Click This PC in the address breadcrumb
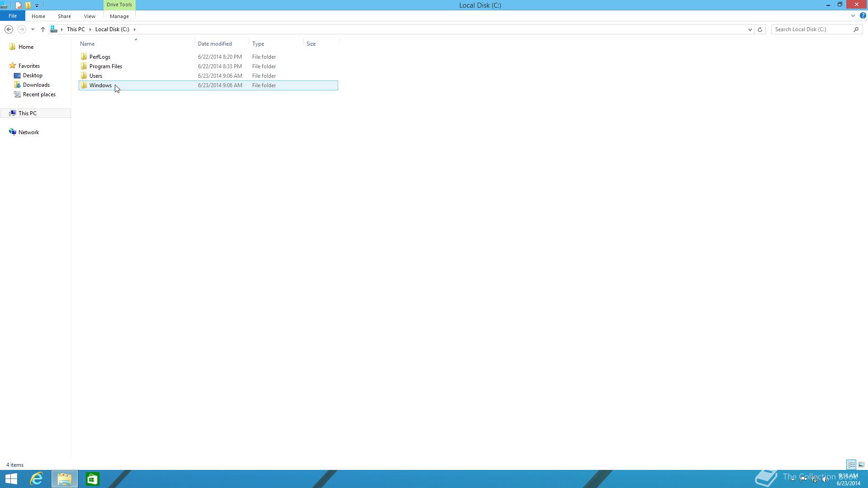868x488 pixels. [76, 29]
